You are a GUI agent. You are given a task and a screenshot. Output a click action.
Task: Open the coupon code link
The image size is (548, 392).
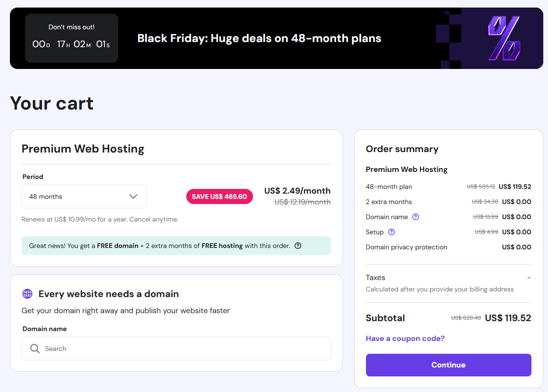(405, 338)
